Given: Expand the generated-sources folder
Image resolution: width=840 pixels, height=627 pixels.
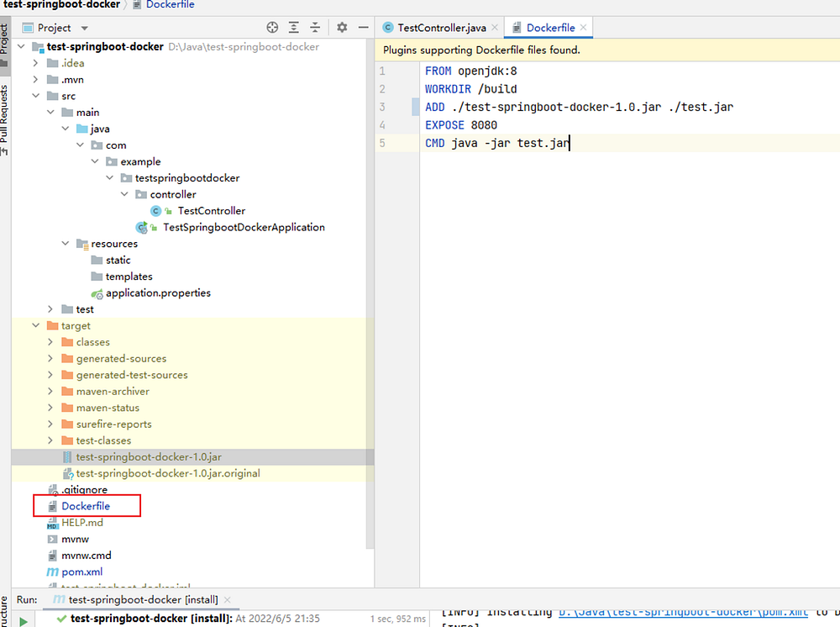Looking at the screenshot, I should coord(50,359).
